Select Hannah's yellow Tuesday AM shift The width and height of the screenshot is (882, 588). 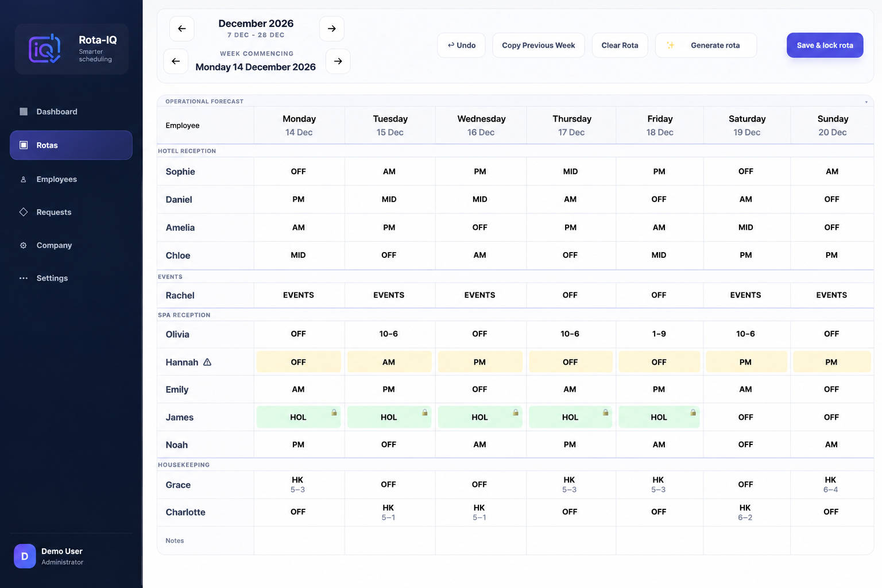tap(389, 362)
